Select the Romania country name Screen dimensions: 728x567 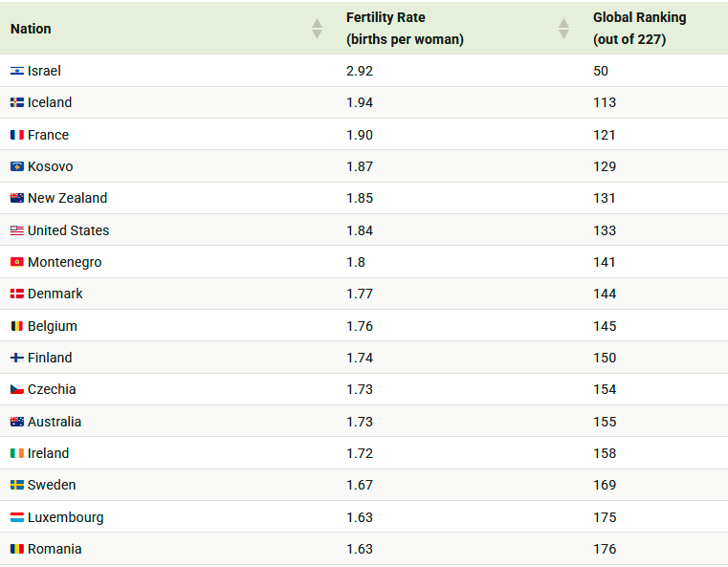(x=55, y=549)
